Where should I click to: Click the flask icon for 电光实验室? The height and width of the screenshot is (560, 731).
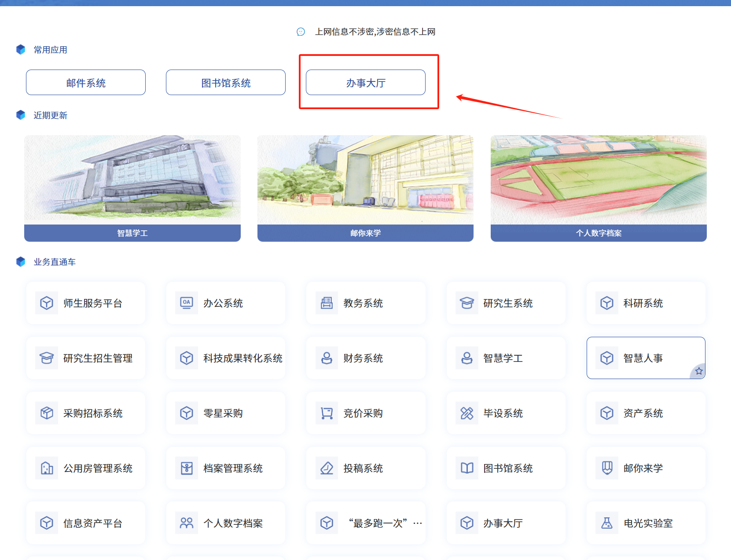(x=606, y=523)
